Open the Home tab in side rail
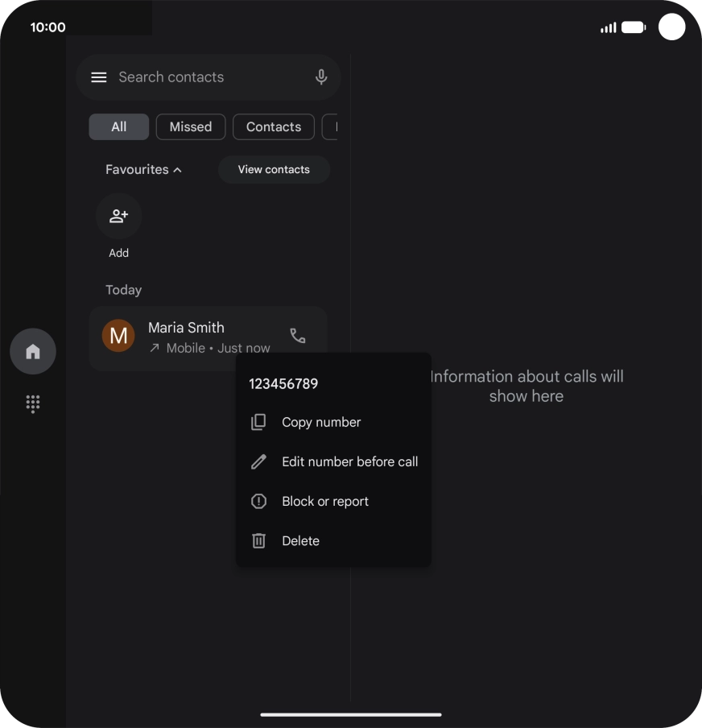The width and height of the screenshot is (702, 728). pos(33,351)
